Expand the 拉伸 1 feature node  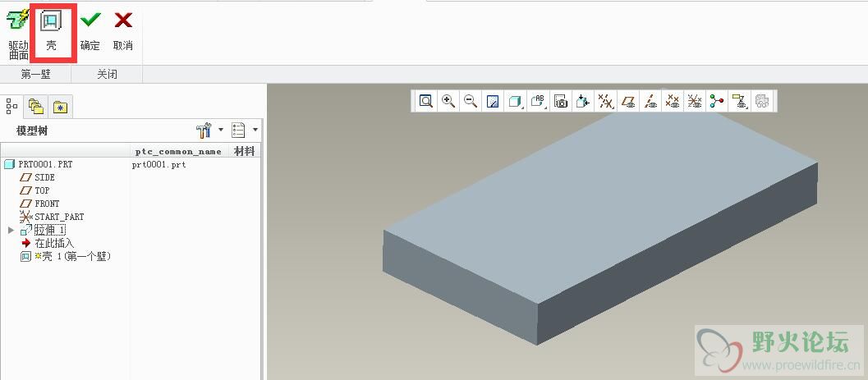(x=11, y=231)
